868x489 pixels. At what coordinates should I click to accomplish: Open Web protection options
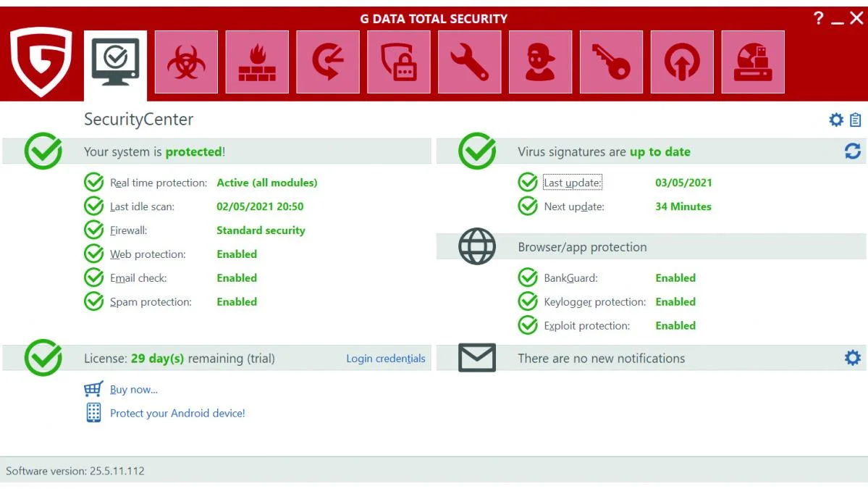148,254
